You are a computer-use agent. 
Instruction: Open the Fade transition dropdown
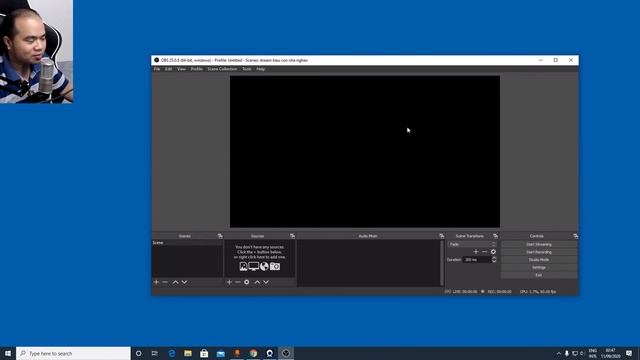click(472, 244)
